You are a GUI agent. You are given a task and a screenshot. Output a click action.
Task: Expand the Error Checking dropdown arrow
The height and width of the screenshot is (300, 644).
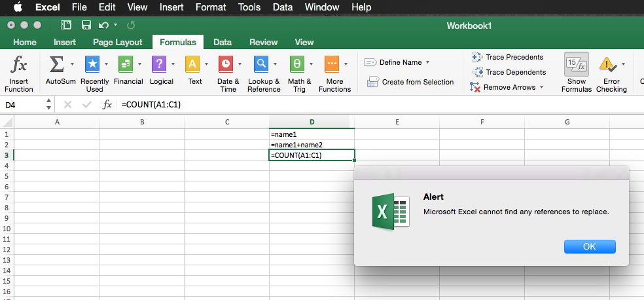[x=623, y=64]
